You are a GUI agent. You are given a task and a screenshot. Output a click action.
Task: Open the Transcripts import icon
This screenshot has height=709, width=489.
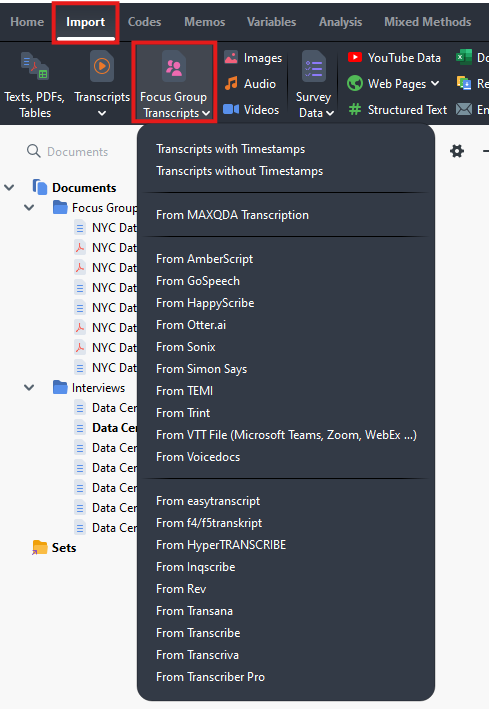tap(102, 66)
